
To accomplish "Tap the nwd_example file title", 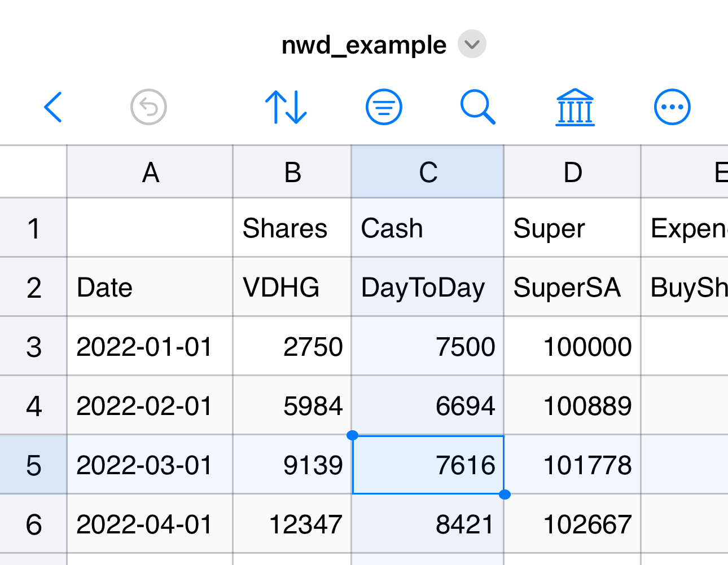I will [364, 45].
